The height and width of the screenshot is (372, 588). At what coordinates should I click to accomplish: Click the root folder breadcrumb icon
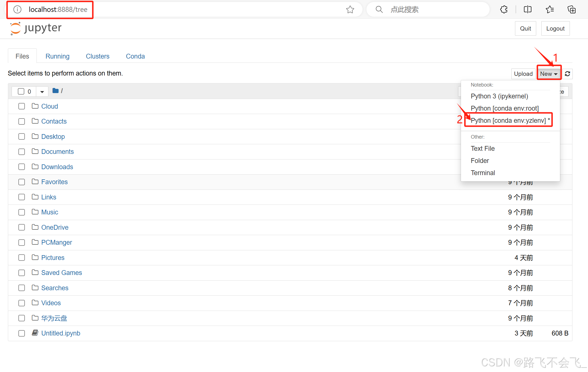[x=55, y=91]
